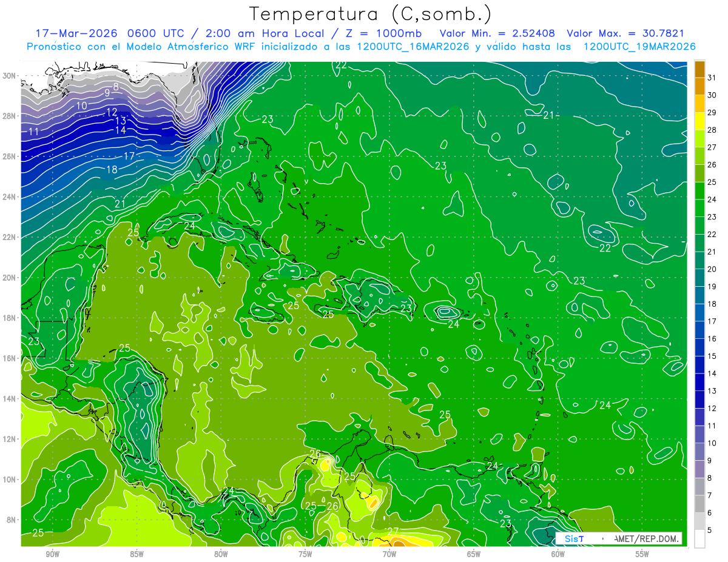
Task: Click the 28N latitude axis label
Action: pyautogui.click(x=9, y=116)
